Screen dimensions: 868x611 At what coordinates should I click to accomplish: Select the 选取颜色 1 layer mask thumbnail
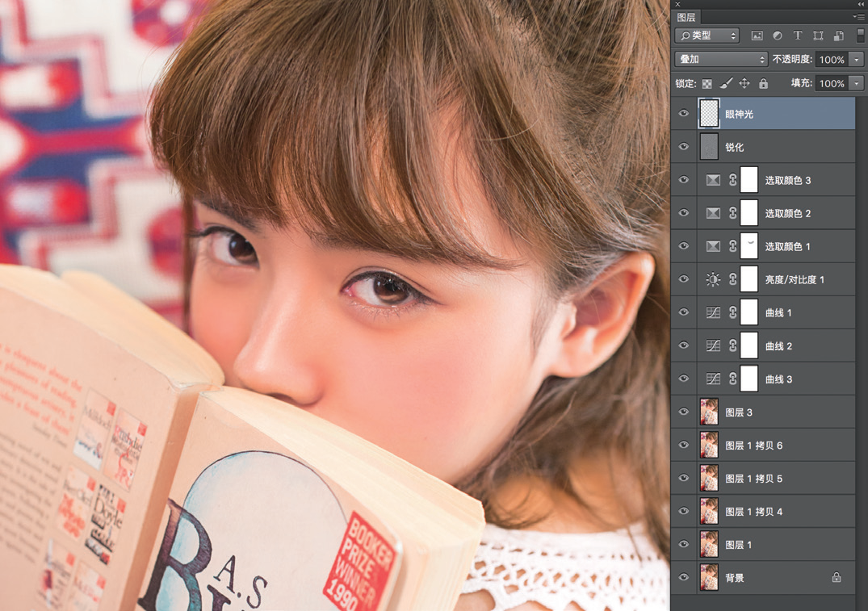pyautogui.click(x=749, y=246)
